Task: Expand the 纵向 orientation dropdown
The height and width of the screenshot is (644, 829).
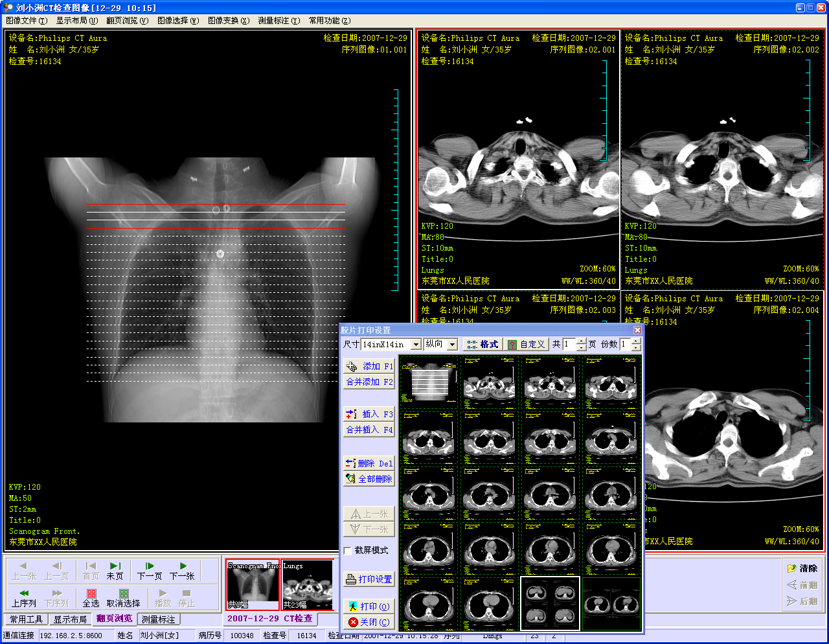Action: click(452, 345)
